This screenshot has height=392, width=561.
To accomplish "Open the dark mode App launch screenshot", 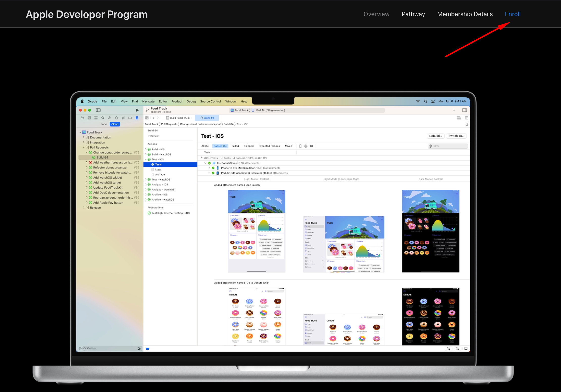I will coord(430,231).
